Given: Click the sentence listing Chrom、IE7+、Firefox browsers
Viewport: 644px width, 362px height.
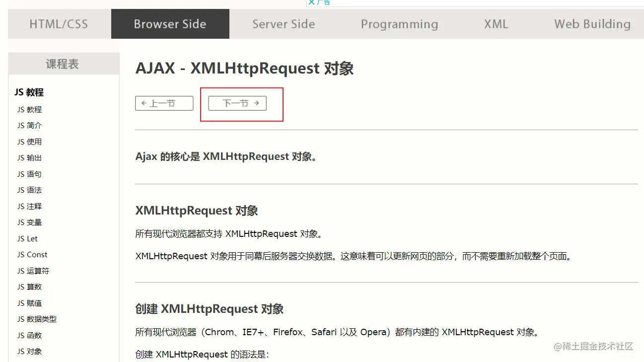Looking at the screenshot, I should [337, 332].
